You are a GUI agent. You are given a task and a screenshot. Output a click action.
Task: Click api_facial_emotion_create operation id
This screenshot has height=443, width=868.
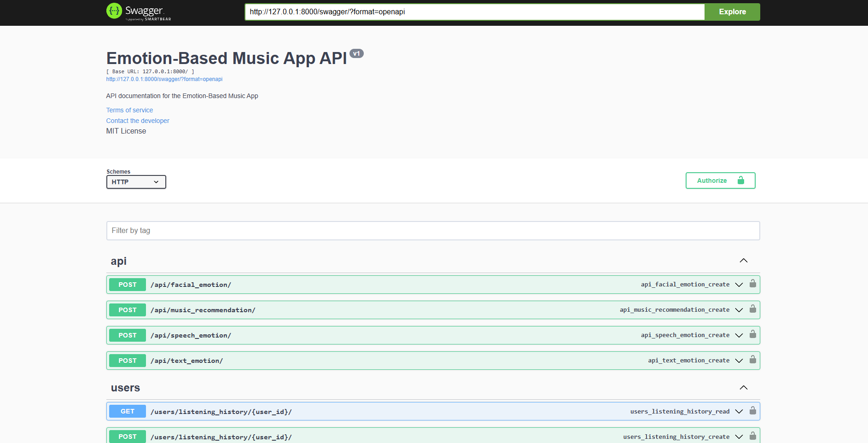[x=685, y=285]
